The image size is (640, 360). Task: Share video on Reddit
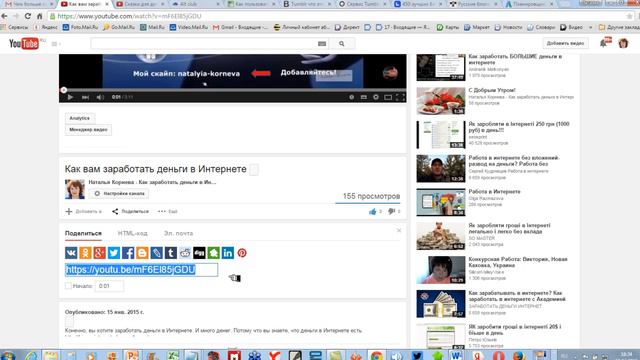185,253
